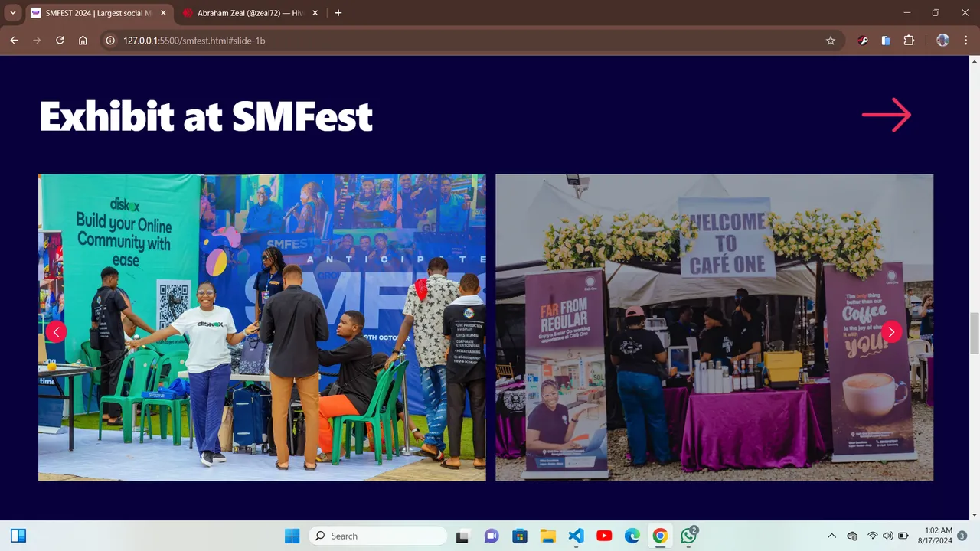Open File Explorer from taskbar
980x551 pixels.
click(x=547, y=536)
